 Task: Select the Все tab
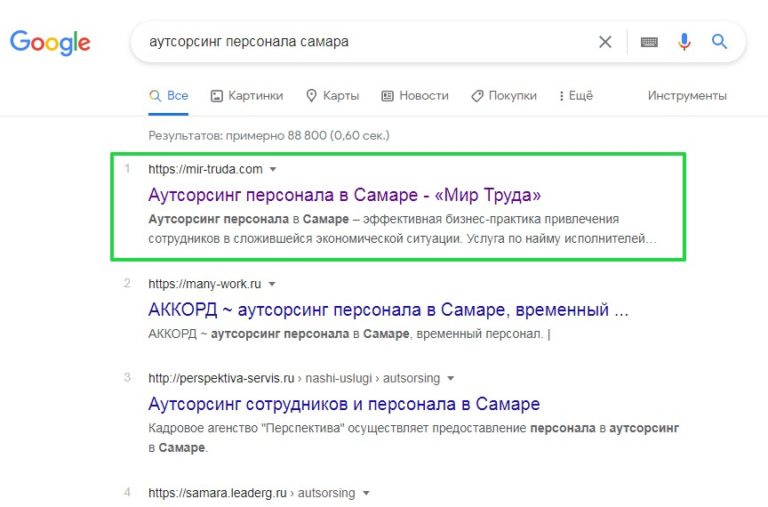[168, 96]
